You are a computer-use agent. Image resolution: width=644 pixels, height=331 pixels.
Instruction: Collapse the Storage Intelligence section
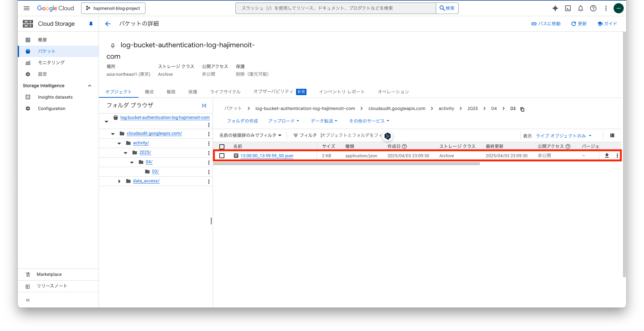(90, 86)
